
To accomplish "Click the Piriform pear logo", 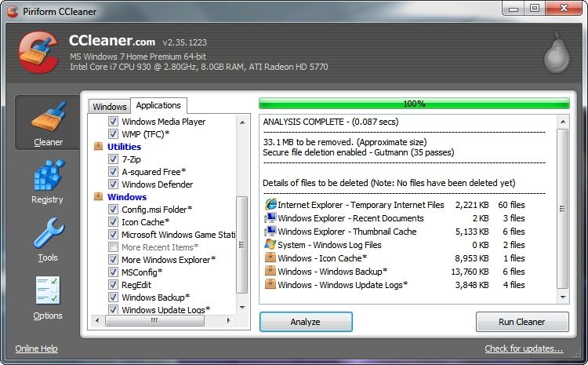I will point(557,53).
